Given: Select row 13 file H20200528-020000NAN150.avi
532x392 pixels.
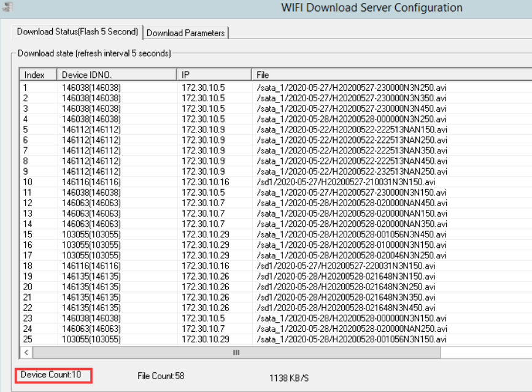Looking at the screenshot, I should pyautogui.click(x=352, y=213).
